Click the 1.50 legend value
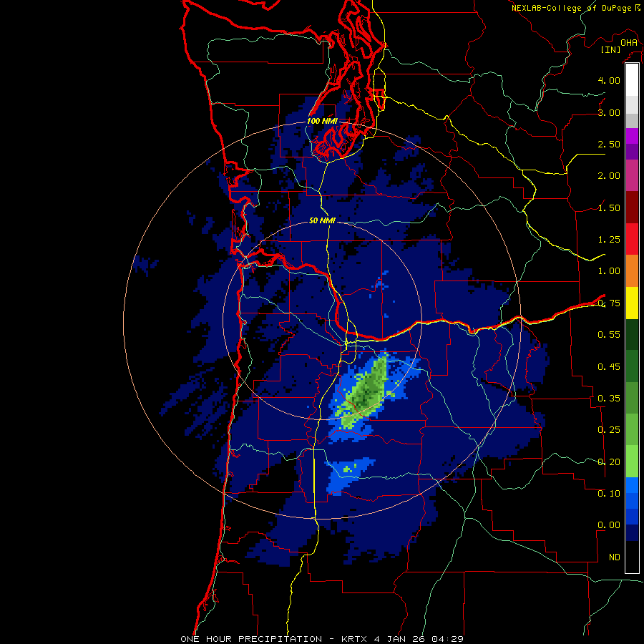The width and height of the screenshot is (644, 644). pos(609,208)
